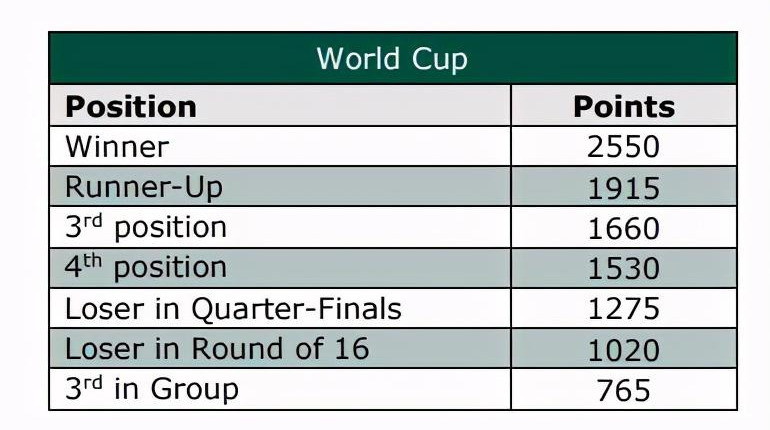Click the Loser in Round of 16 label
The height and width of the screenshot is (430, 770).
[217, 348]
